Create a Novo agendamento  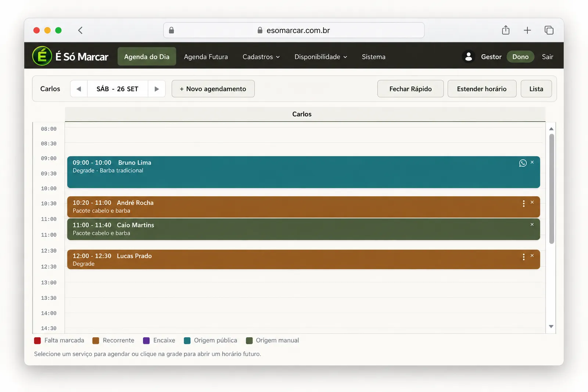click(x=213, y=89)
